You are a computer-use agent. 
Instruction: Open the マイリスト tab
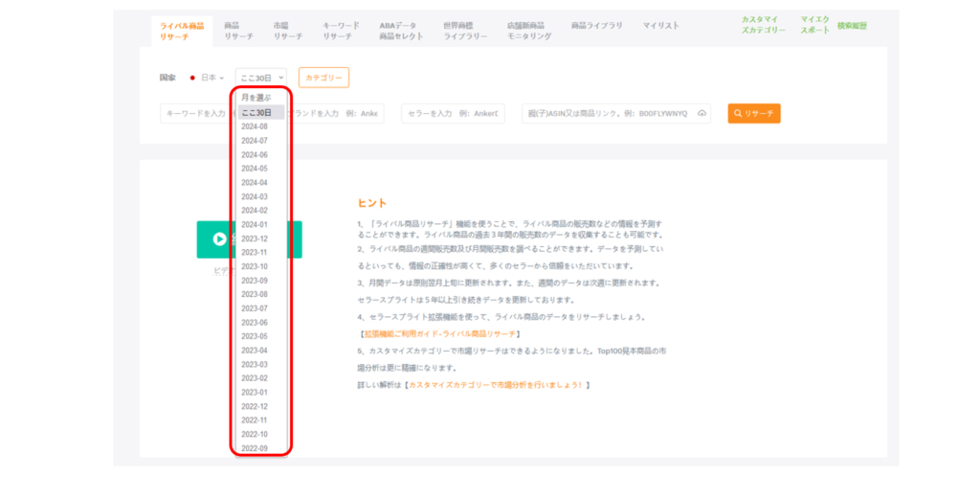point(661,24)
